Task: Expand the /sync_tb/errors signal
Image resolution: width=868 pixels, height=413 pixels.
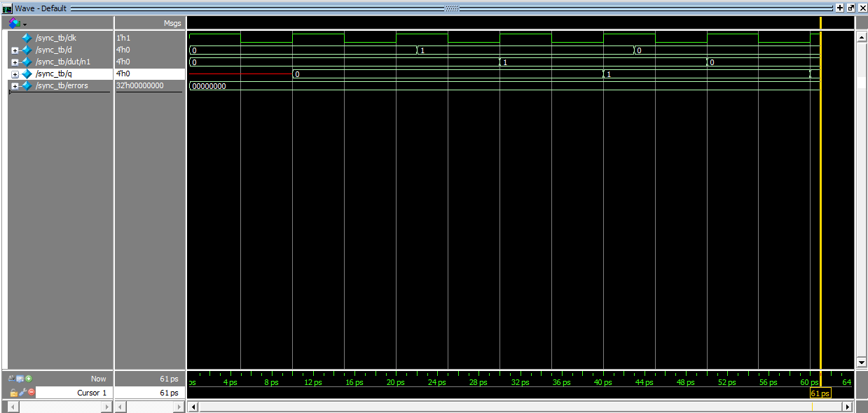Action: [x=15, y=86]
